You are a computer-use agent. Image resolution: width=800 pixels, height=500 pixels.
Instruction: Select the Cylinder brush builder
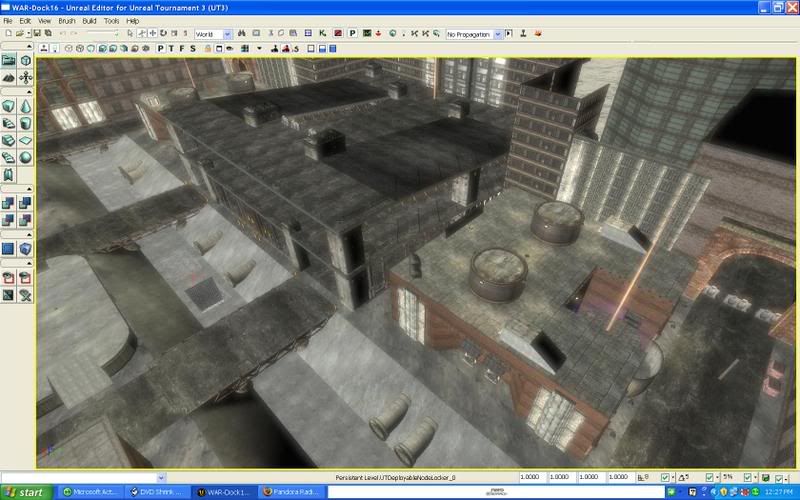(26, 123)
